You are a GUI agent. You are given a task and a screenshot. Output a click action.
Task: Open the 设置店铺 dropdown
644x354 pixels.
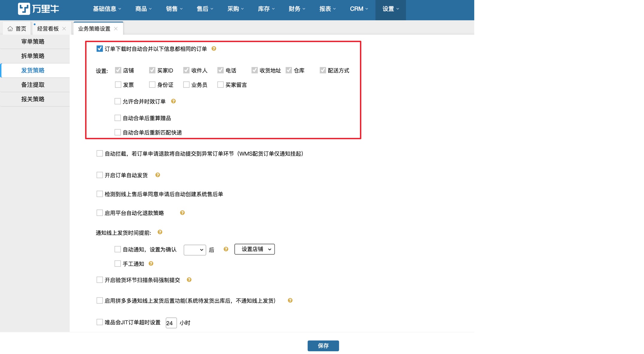tap(254, 249)
